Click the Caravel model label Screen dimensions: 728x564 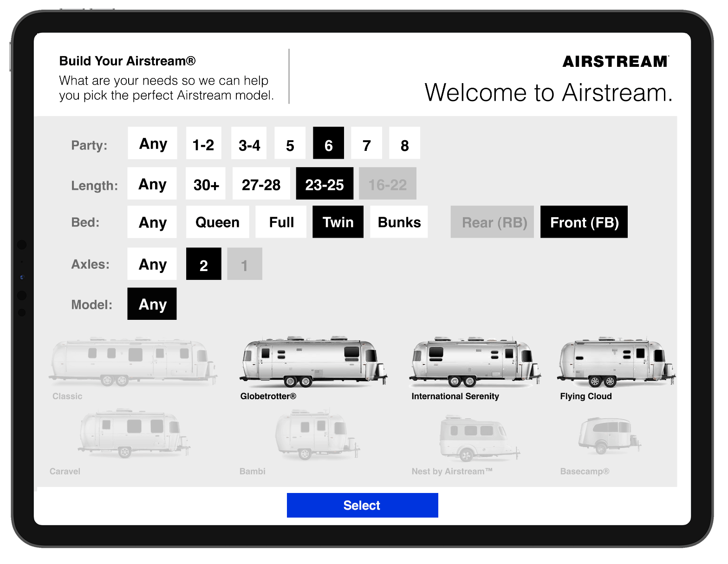pos(65,471)
